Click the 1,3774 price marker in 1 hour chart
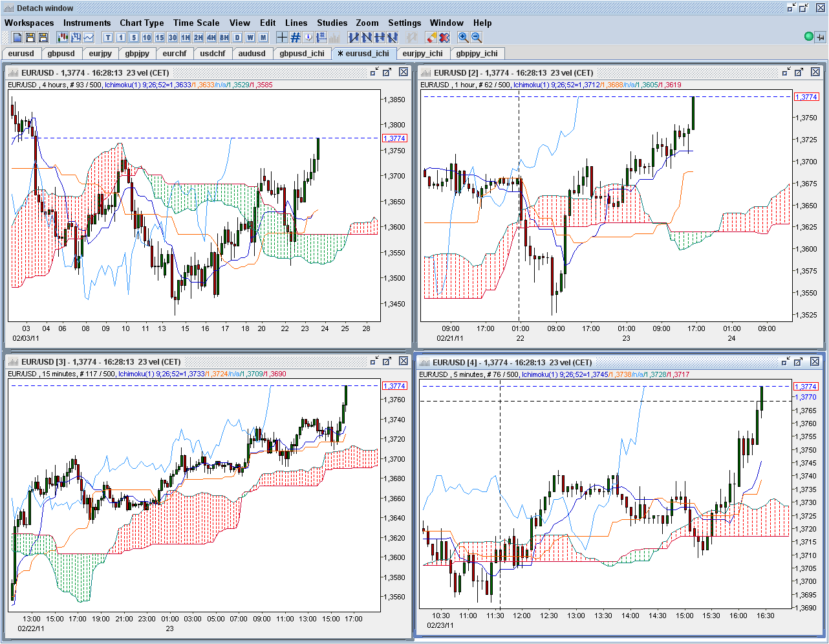The image size is (829, 644). pos(806,97)
